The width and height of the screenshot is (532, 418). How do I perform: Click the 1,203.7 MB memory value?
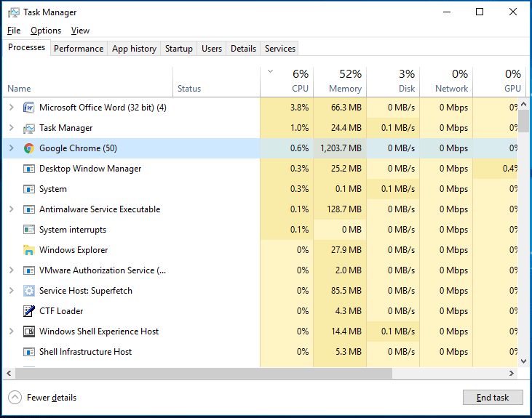tap(341, 148)
